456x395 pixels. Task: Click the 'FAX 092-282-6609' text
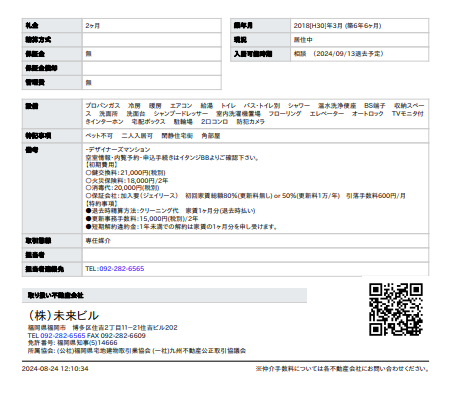[x=116, y=335]
